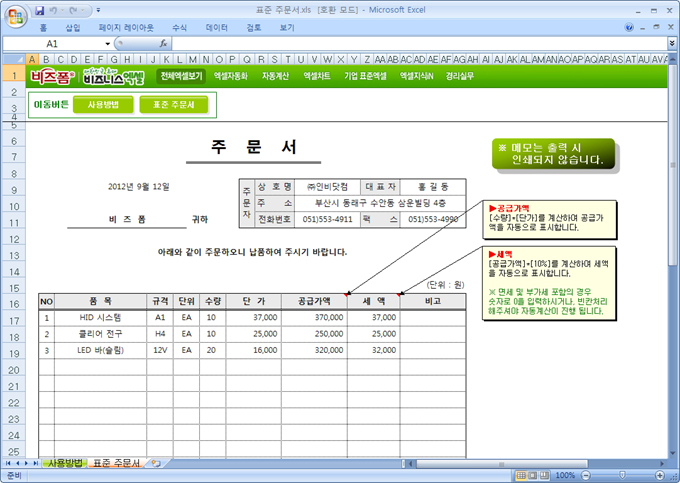This screenshot has height=483, width=680.
Task: Open the Name Box dropdown arrow
Action: (108, 44)
